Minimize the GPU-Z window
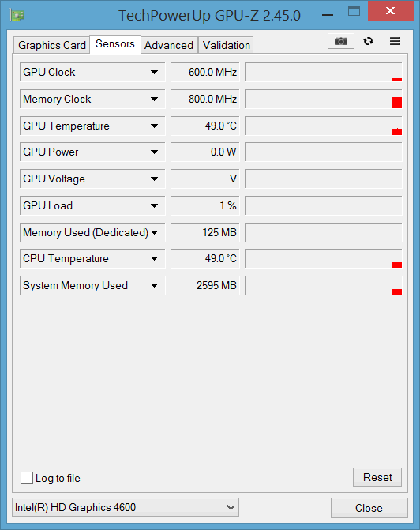This screenshot has width=420, height=530. (x=328, y=15)
